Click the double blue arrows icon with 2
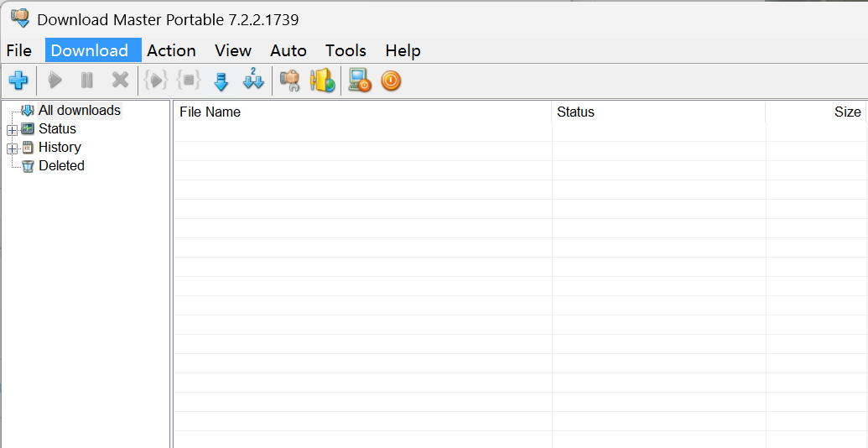Image resolution: width=868 pixels, height=448 pixels. 253,81
